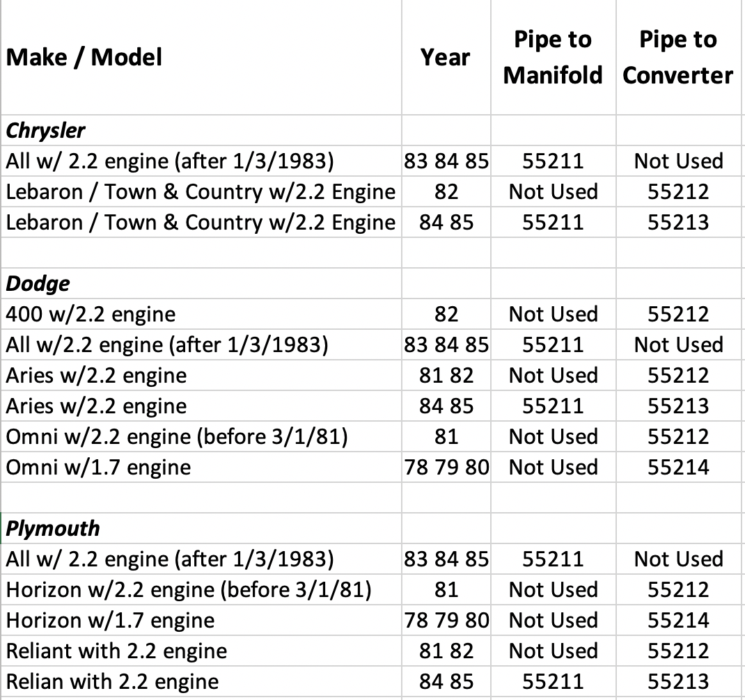Select the Dodge section heading cell
This screenshot has width=745, height=700.
tap(38, 284)
